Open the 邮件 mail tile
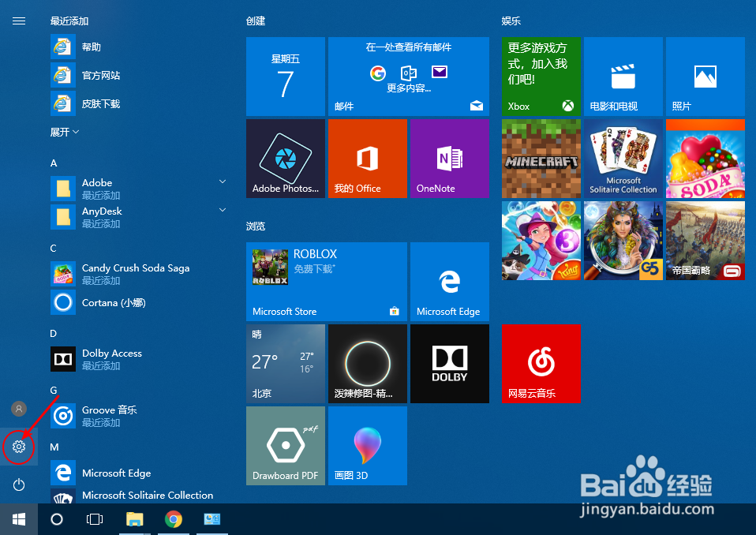 tap(409, 77)
